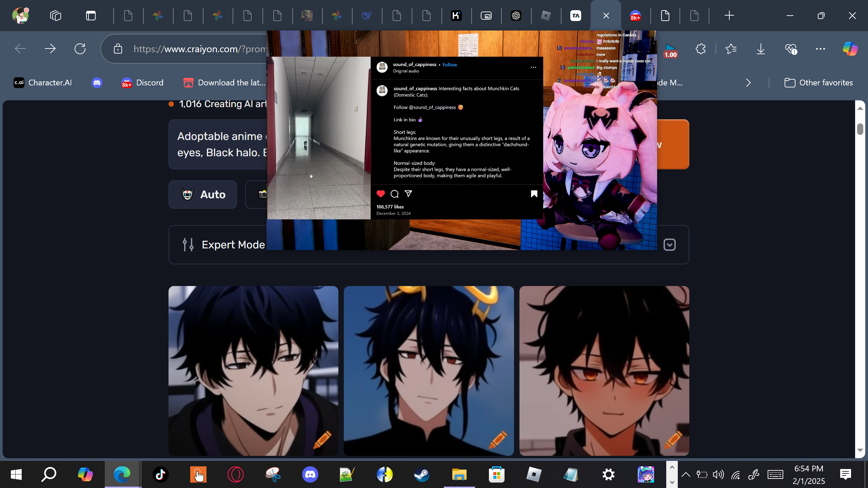Toggle the bookmark save icon
Image resolution: width=868 pixels, height=488 pixels.
(x=534, y=194)
